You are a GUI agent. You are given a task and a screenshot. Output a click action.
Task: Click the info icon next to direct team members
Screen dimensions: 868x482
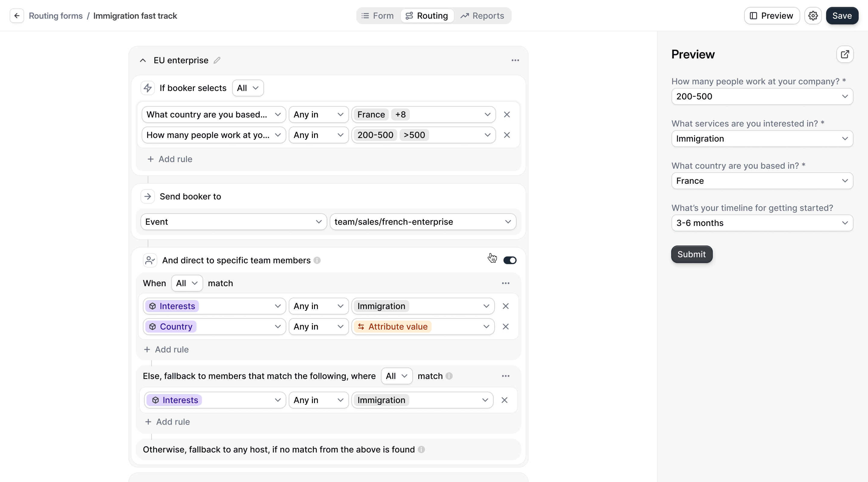click(317, 261)
